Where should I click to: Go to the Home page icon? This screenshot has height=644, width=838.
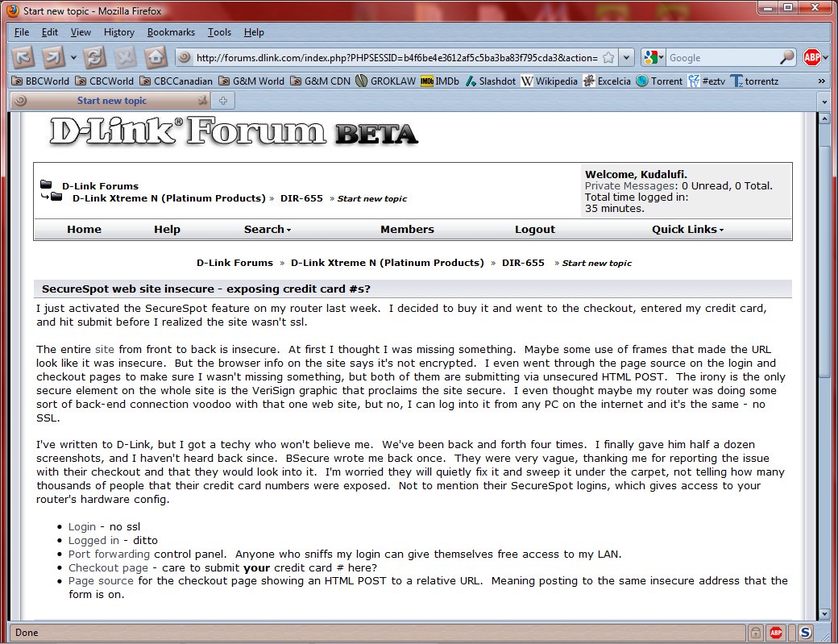(156, 57)
